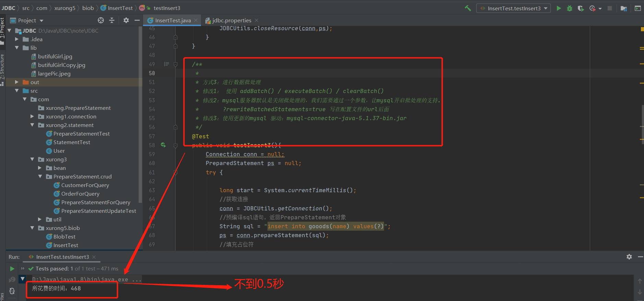This screenshot has height=301, width=644.
Task: Select the InsertTest.testInsert3 run tab
Action: point(62,257)
